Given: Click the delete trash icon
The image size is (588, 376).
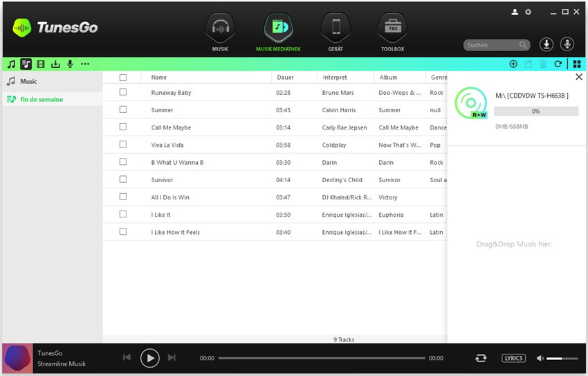Looking at the screenshot, I should [x=543, y=64].
